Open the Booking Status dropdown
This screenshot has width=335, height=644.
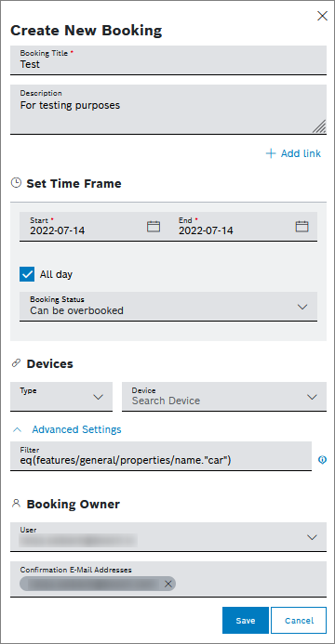[168, 307]
